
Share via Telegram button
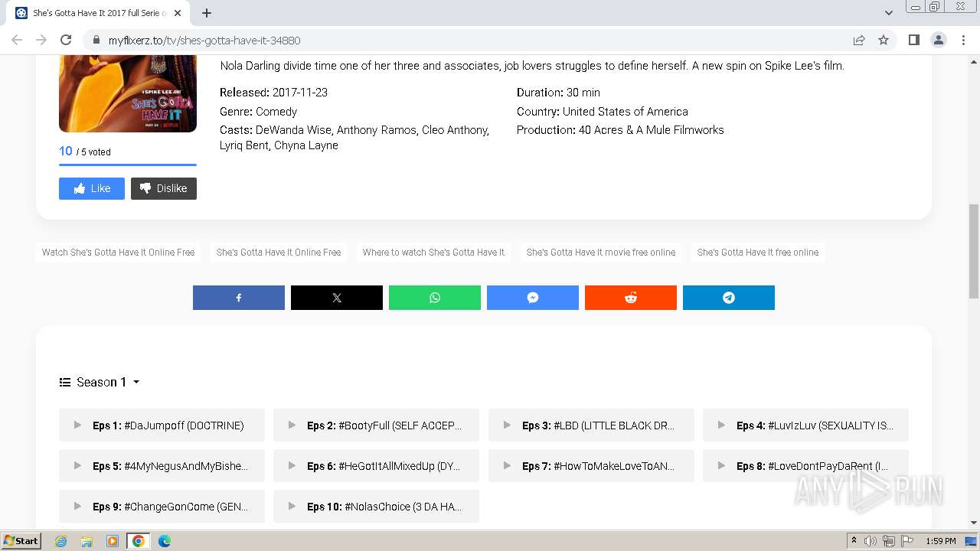tap(729, 298)
